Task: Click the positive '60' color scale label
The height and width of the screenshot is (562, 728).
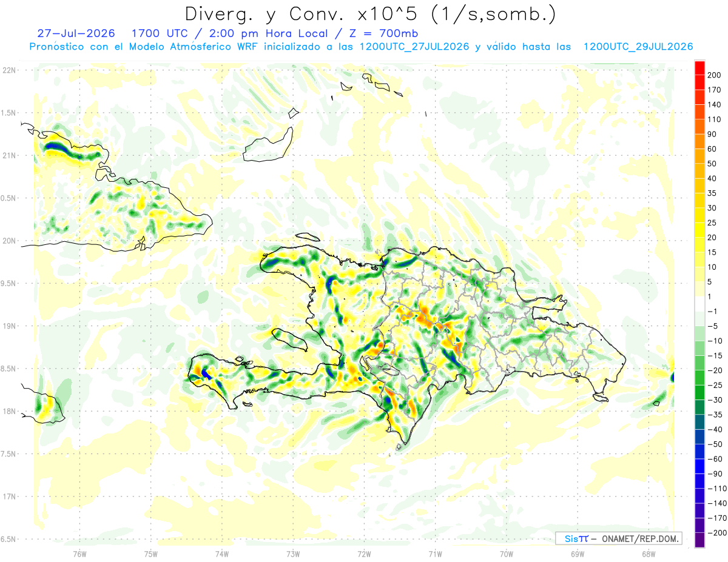Action: click(712, 149)
